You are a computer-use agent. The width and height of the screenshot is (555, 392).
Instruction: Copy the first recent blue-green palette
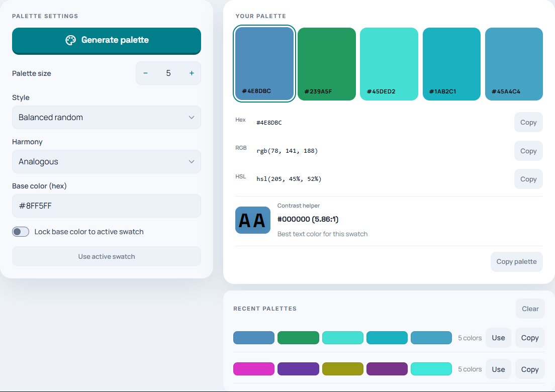coord(530,338)
